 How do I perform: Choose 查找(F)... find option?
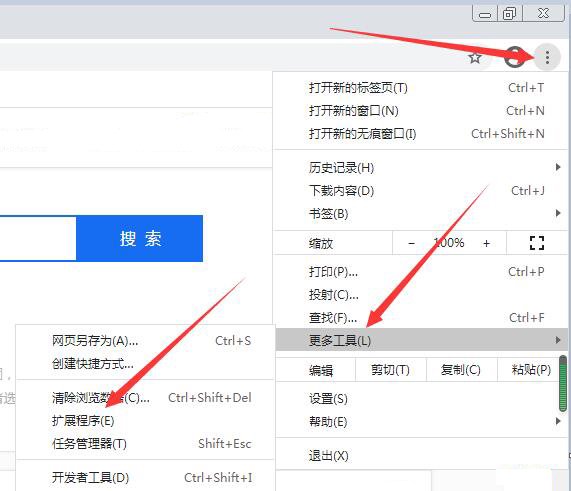click(x=421, y=318)
